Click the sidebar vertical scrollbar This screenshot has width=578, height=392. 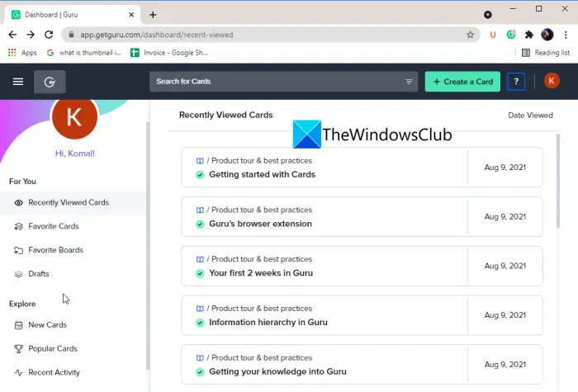pos(148,245)
